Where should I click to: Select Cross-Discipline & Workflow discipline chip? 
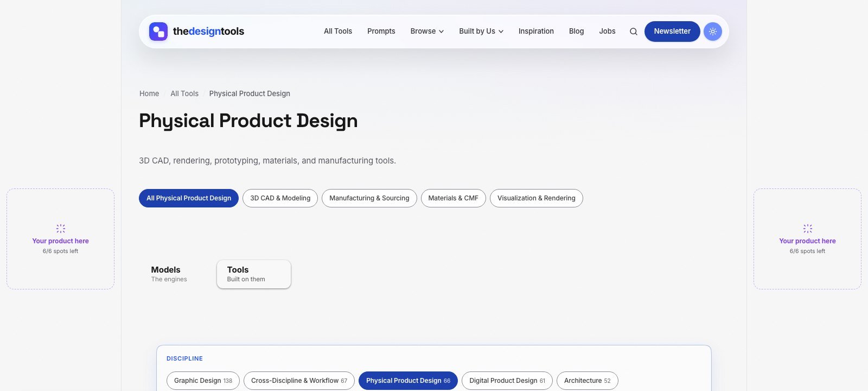299,381
